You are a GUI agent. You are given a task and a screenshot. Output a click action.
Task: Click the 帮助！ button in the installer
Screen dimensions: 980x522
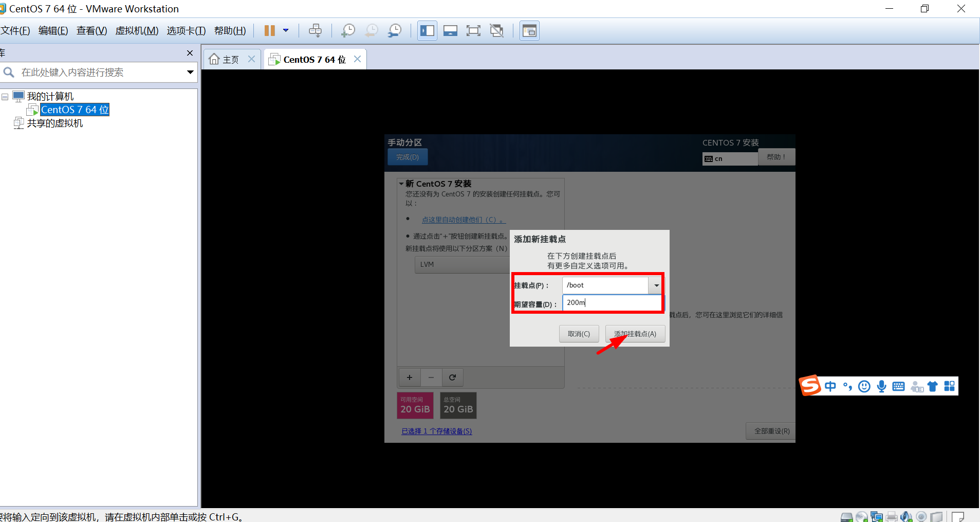[x=776, y=157]
